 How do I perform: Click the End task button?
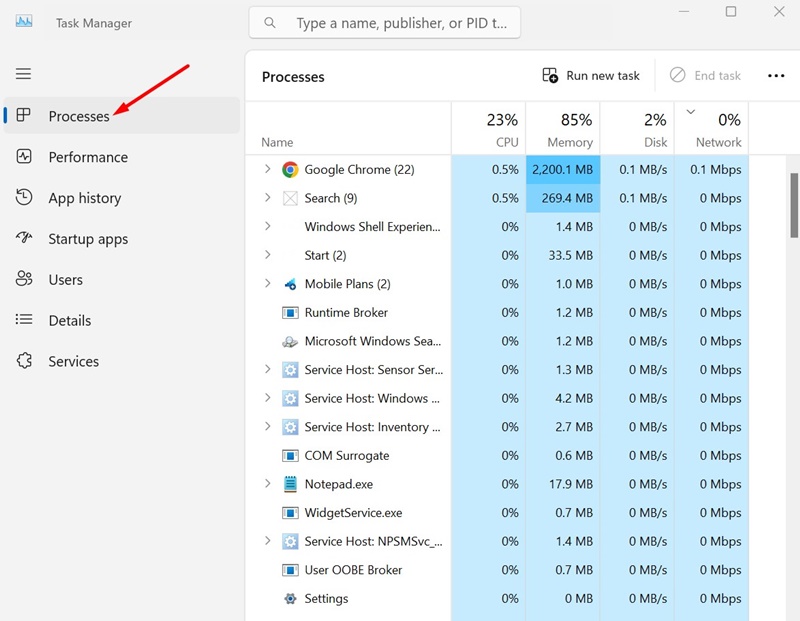[x=706, y=76]
